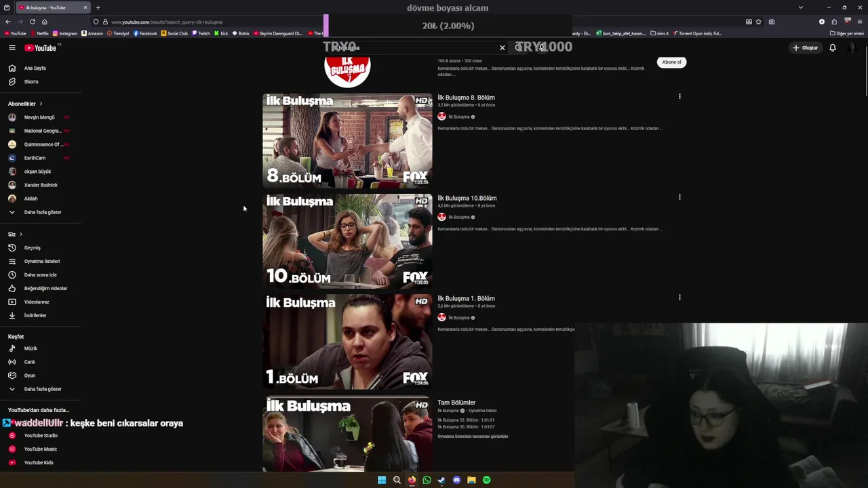Open options menu for 10. Bölüm video

[x=679, y=197]
